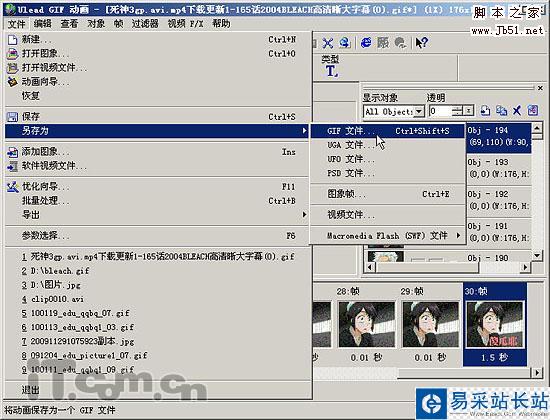Screen dimensions: 550x420
Task: Open the 过滤器 menu
Action: [x=145, y=24]
